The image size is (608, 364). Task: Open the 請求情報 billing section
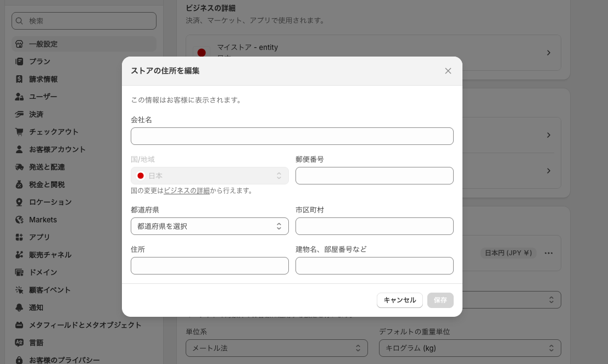[x=43, y=79]
